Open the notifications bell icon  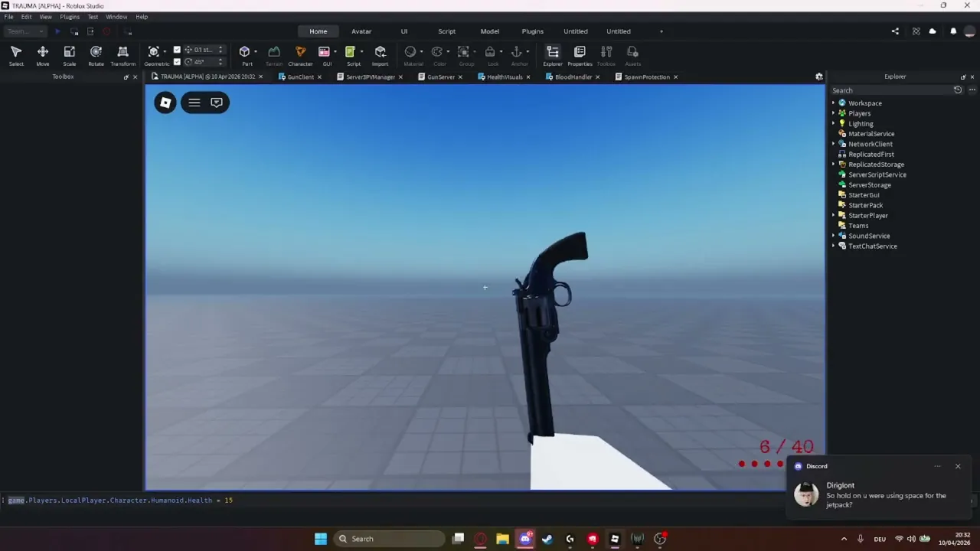[953, 31]
